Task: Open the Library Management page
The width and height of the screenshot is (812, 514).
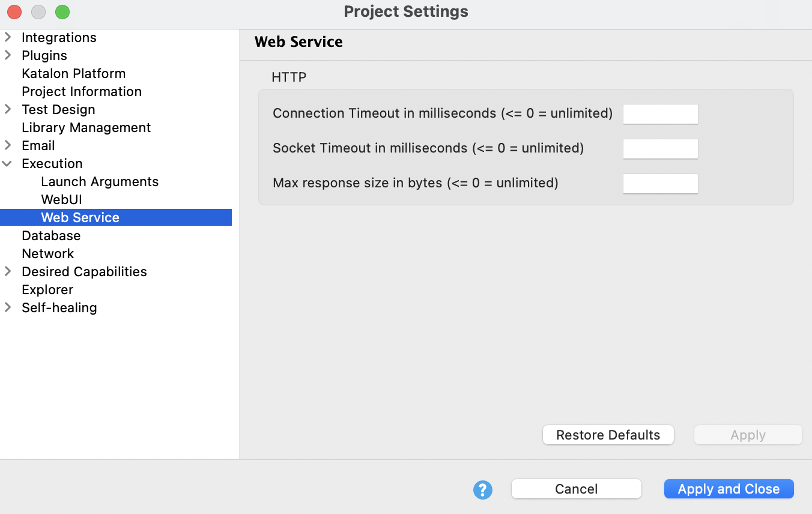Action: click(86, 127)
